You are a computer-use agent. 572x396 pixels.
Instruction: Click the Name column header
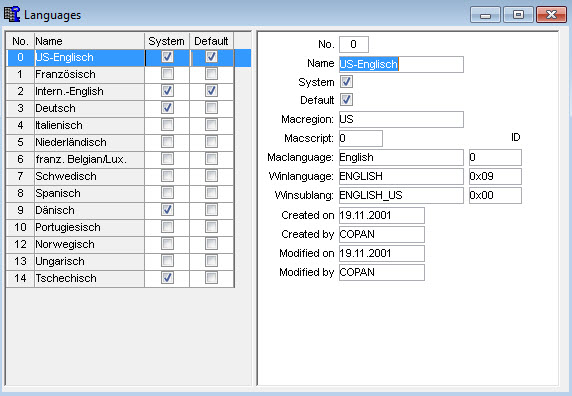click(x=89, y=41)
